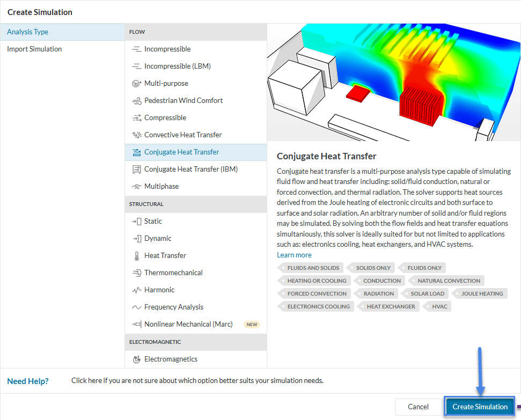Click the Convective Heat Transfer icon
The image size is (521, 420).
[136, 135]
